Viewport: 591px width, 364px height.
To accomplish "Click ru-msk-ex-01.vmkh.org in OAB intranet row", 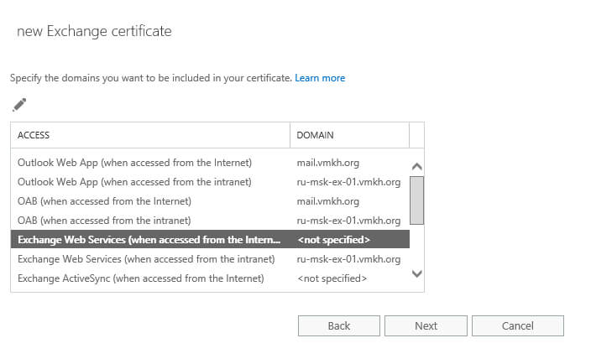I will [348, 221].
